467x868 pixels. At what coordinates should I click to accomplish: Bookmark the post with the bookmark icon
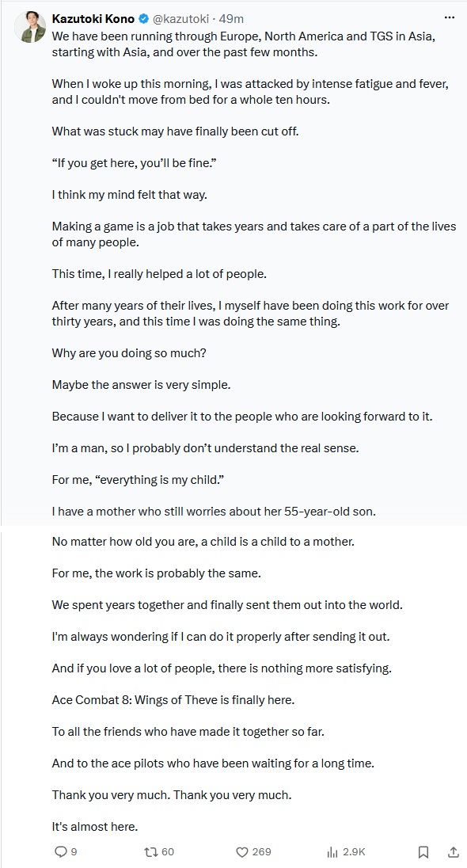tap(423, 851)
